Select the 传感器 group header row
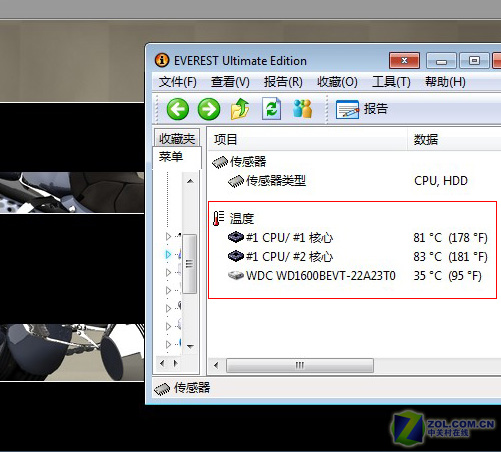The width and height of the screenshot is (501, 452). coord(239,162)
